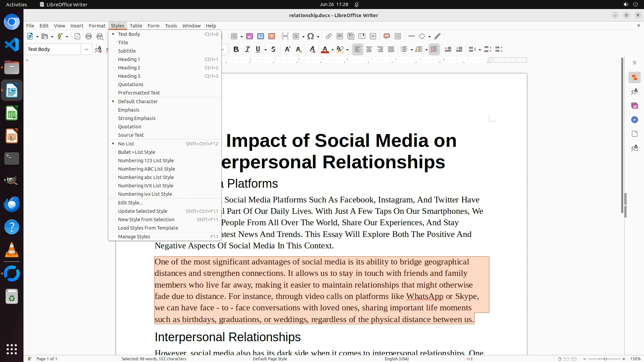The height and width of the screenshot is (362, 644).
Task: Expand the line spacing dropdown arrow
Action: pyautogui.click(x=480, y=50)
